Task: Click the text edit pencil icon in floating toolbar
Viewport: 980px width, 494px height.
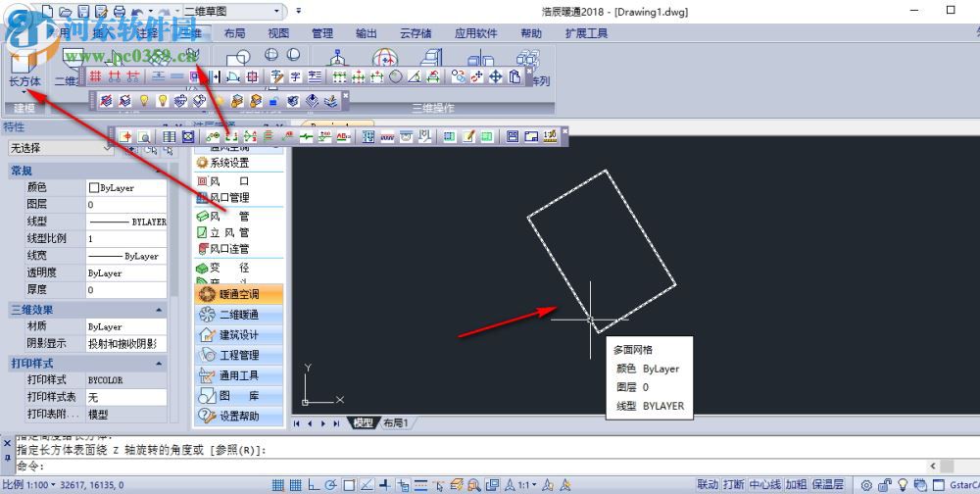Action: point(277,76)
